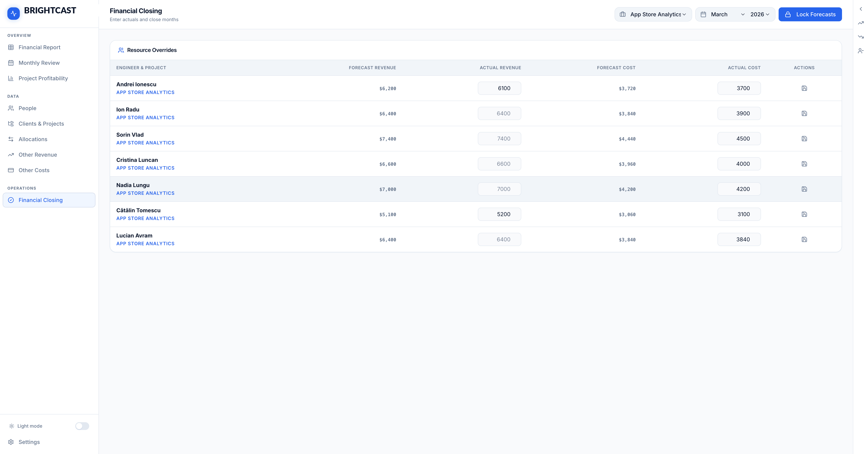The image size is (868, 454).
Task: Toggle the Light mode switch
Action: tap(82, 426)
